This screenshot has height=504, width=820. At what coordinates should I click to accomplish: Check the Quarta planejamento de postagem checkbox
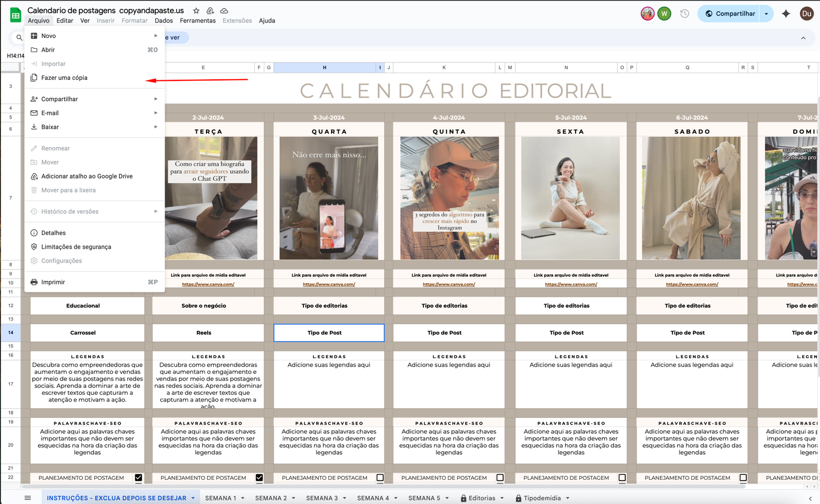click(380, 478)
